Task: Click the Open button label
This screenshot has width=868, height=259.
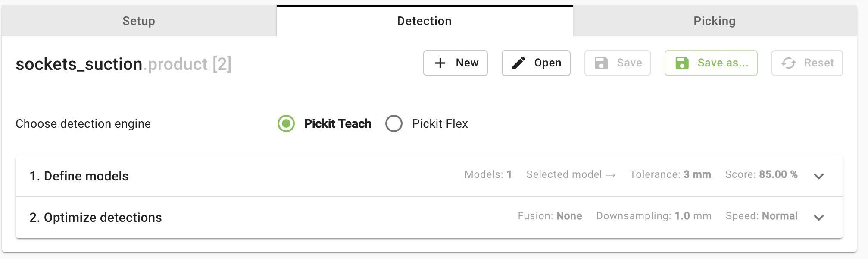Action: 548,63
